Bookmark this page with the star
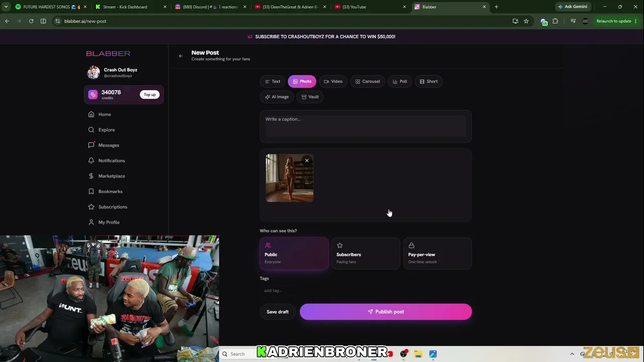The height and width of the screenshot is (362, 644). [526, 21]
